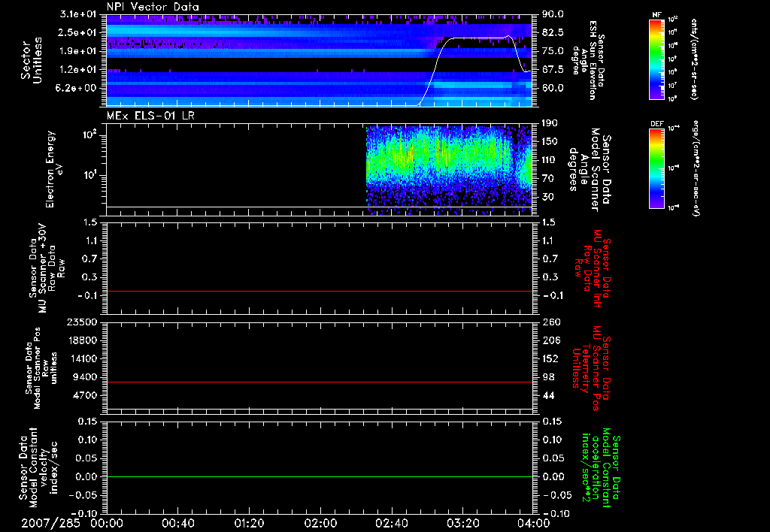The height and width of the screenshot is (532, 770).
Task: Click the red "MU Scanner Inh Raw Data" label
Action: point(591,268)
